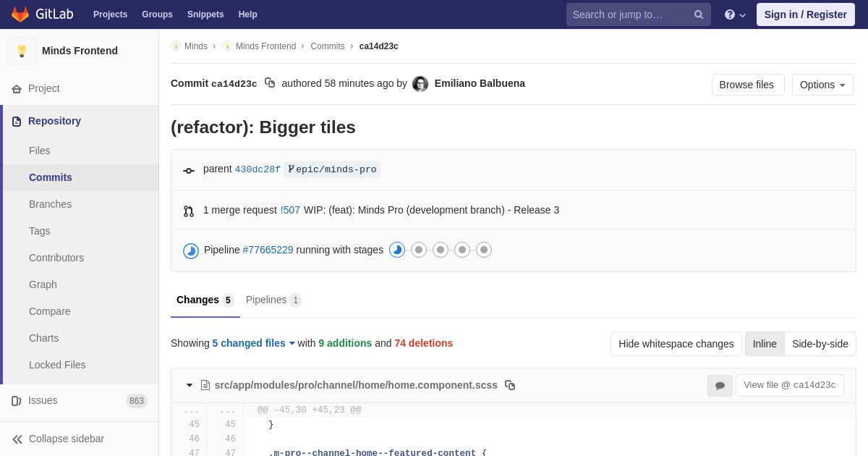Click the Collapse sidebar double-chevron icon
The image size is (868, 456).
(x=17, y=439)
